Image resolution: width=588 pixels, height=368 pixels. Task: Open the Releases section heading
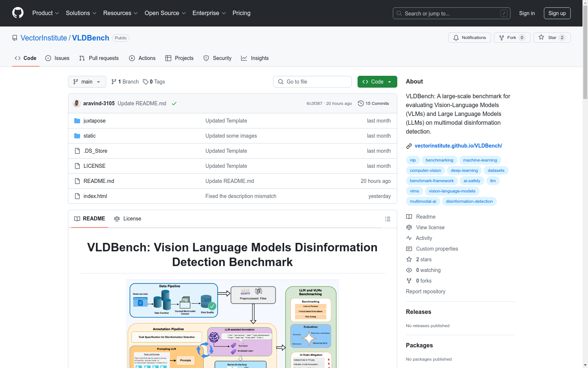point(419,312)
